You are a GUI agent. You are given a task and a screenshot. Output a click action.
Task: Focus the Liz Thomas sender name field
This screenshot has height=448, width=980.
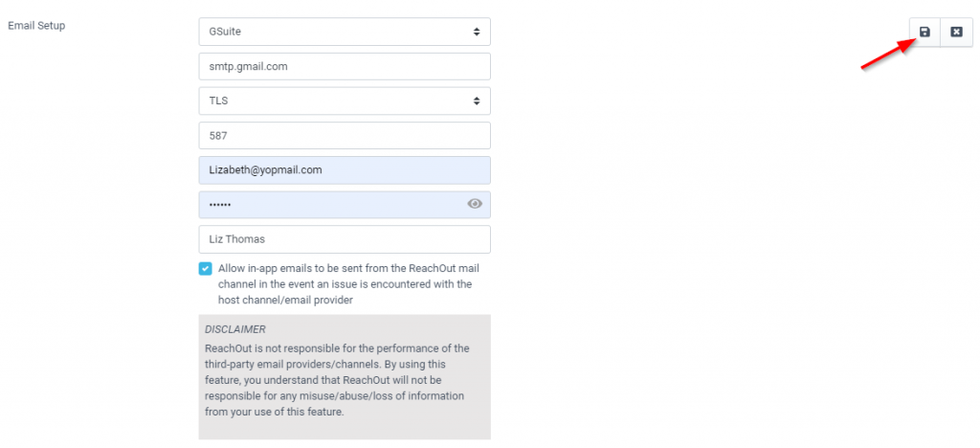pos(345,239)
